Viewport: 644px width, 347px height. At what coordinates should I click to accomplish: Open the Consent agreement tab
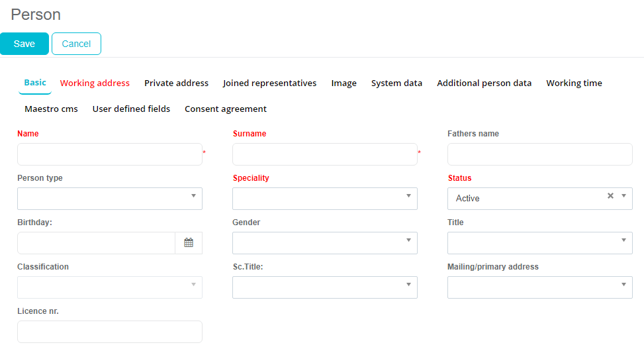click(225, 109)
